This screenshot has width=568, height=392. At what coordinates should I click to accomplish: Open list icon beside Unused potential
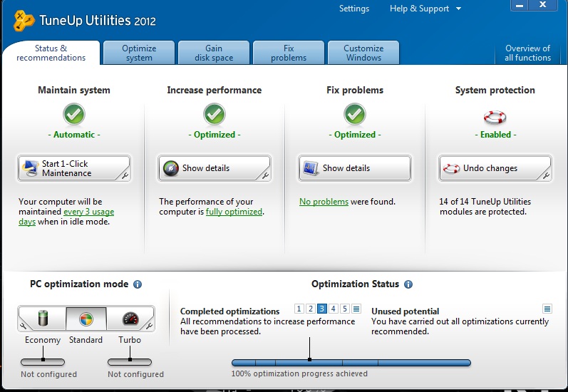point(547,309)
